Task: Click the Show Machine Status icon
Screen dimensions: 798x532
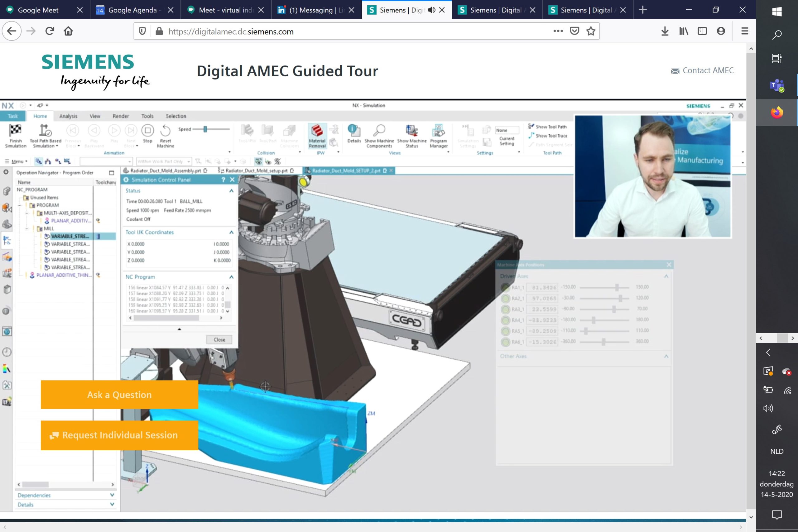Action: coord(411,130)
